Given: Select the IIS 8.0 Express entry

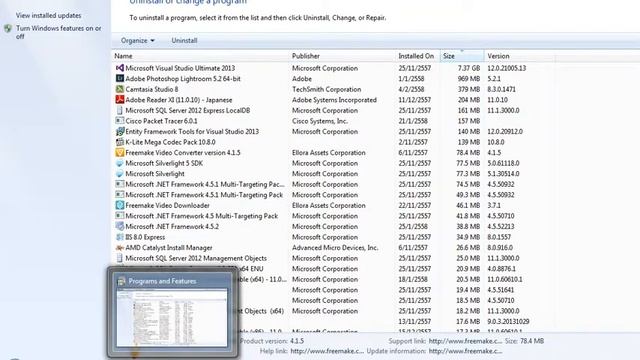Looking at the screenshot, I should click(x=145, y=237).
